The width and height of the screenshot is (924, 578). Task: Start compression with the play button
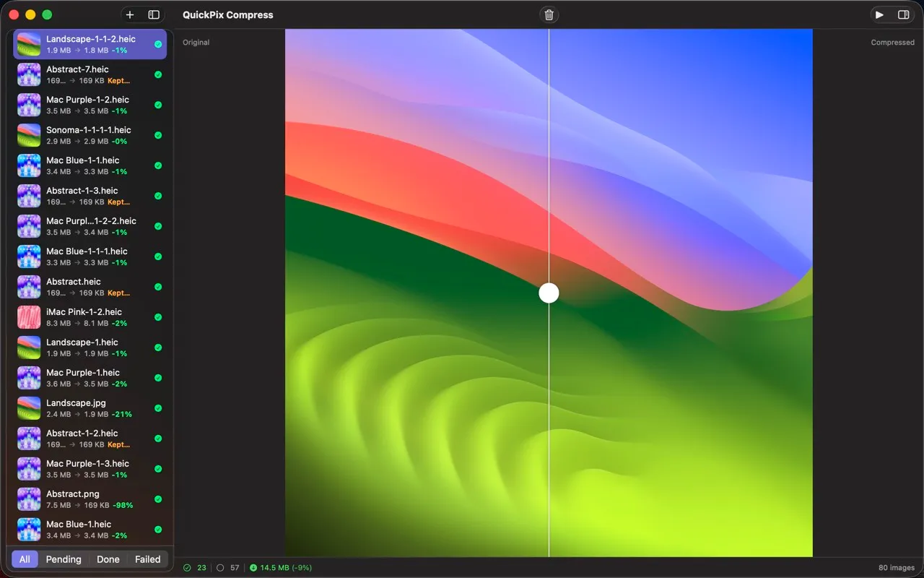tap(879, 14)
